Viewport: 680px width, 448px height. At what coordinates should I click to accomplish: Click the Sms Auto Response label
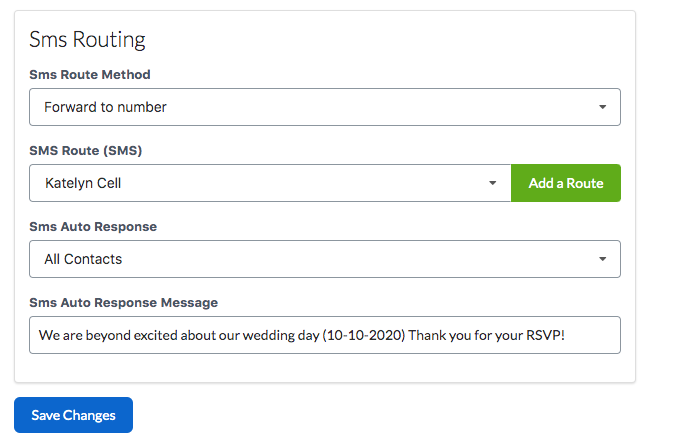pyautogui.click(x=93, y=227)
